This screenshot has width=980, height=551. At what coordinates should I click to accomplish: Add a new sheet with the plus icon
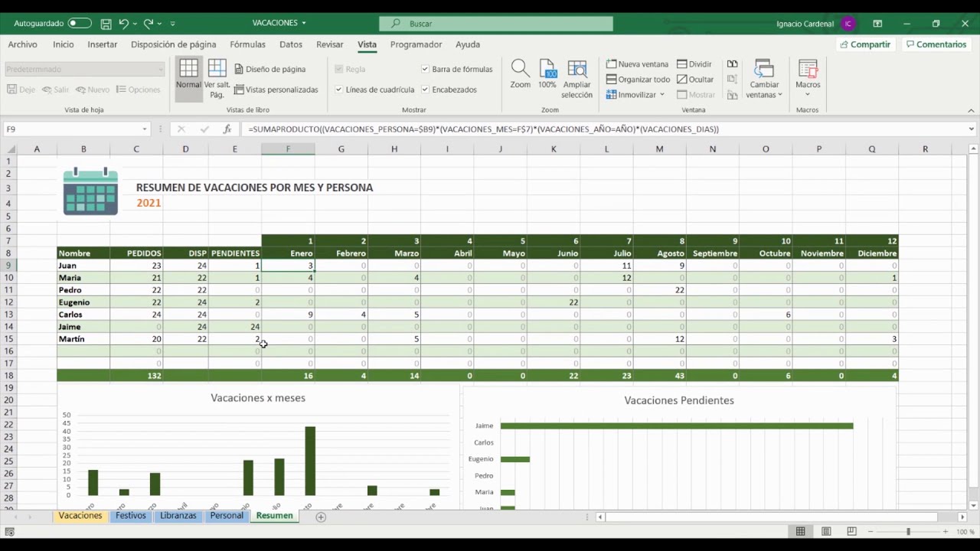click(321, 517)
